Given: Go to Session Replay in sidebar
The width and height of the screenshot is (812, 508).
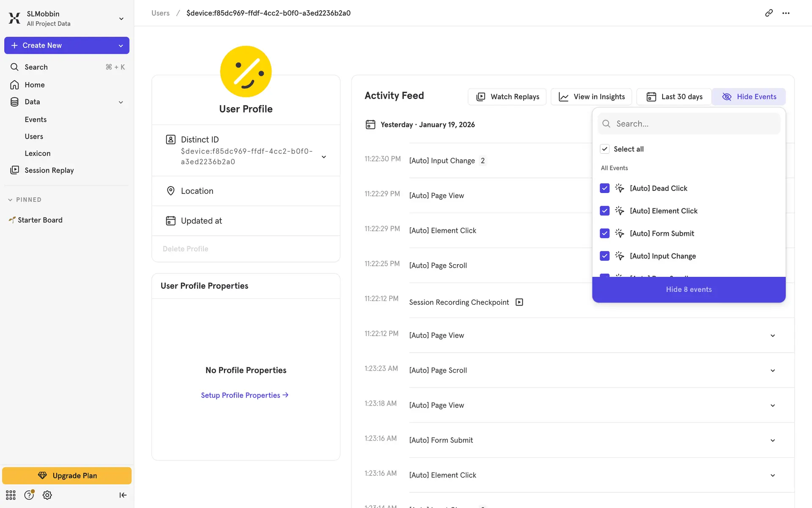Looking at the screenshot, I should point(49,170).
